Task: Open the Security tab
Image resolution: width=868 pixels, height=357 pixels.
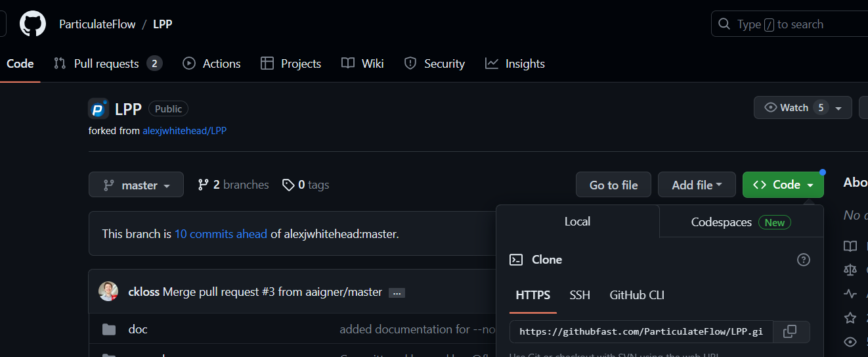Action: [x=434, y=64]
